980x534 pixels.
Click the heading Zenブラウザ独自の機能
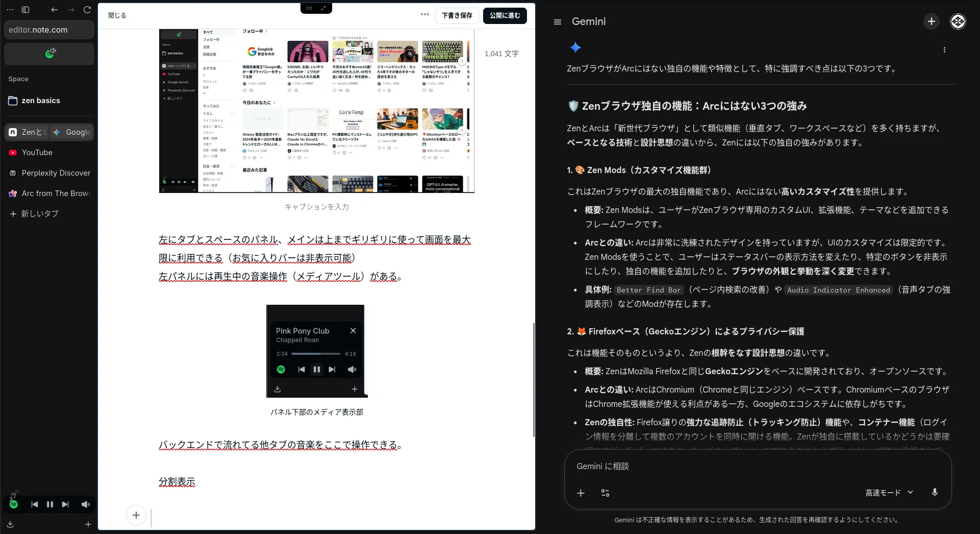pyautogui.click(x=687, y=106)
